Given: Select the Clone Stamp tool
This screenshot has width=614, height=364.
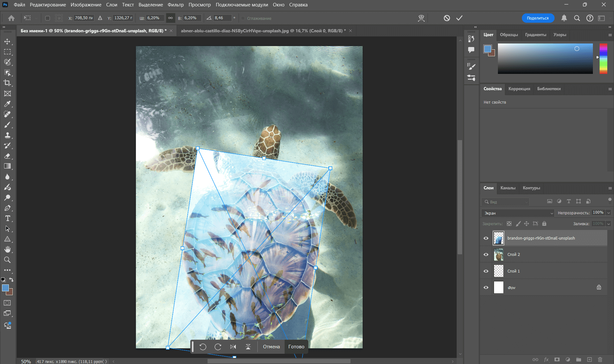Looking at the screenshot, I should click(x=7, y=135).
